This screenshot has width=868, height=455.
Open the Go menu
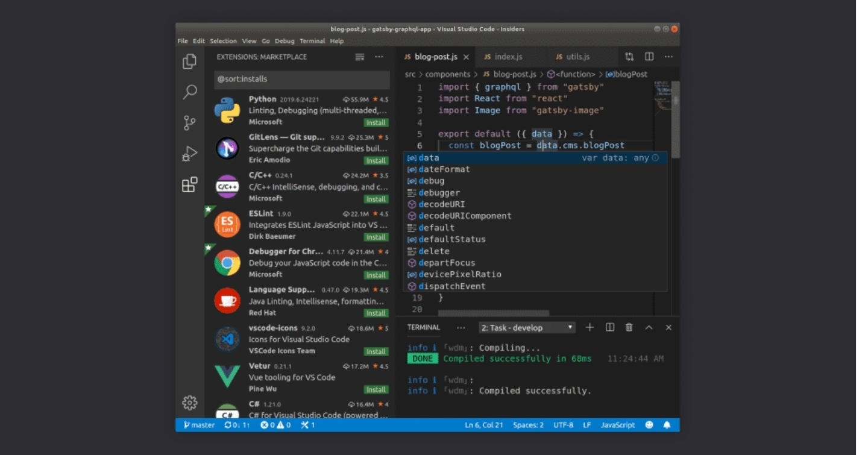click(265, 41)
